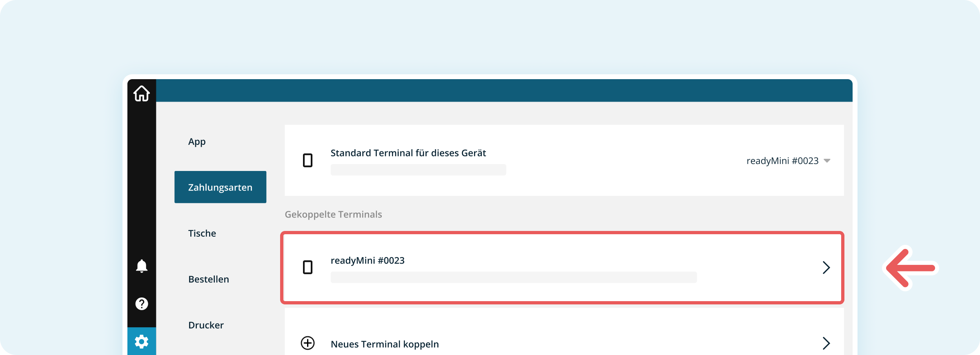Open the App settings section
Viewport: 980px width, 355px height.
point(197,142)
